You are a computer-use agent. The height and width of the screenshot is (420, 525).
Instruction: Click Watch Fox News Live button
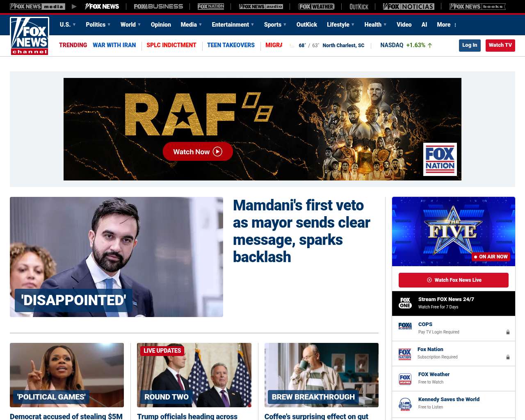coord(454,280)
